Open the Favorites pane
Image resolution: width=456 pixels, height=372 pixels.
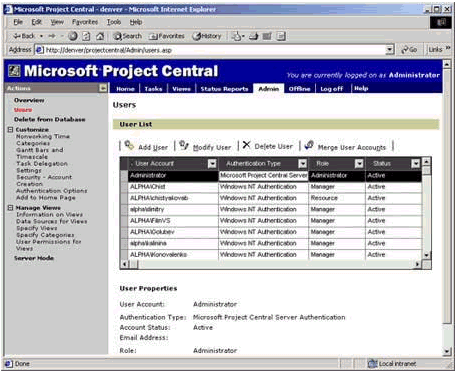click(167, 36)
